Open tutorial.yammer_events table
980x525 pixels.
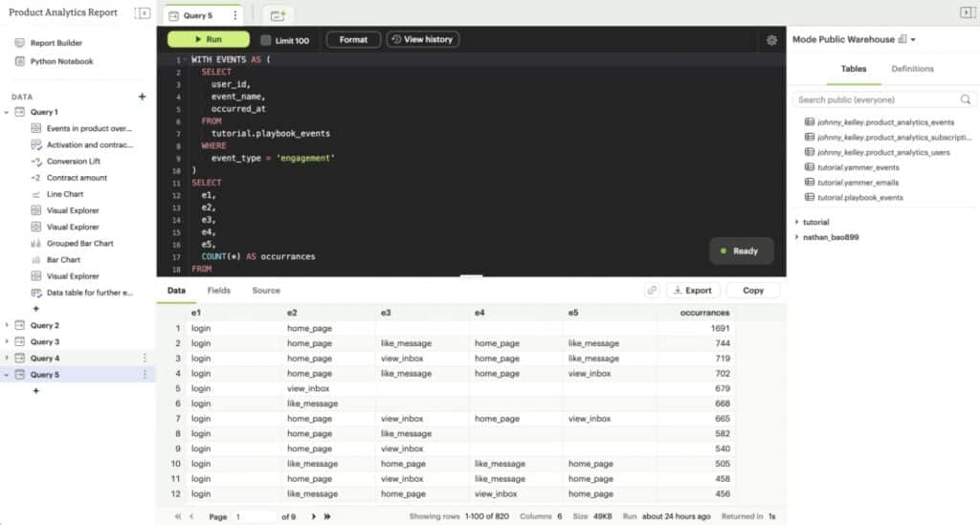tap(858, 167)
